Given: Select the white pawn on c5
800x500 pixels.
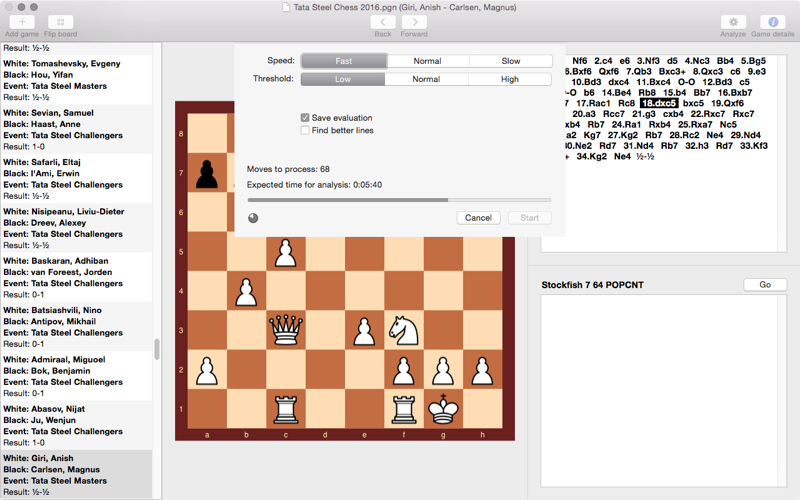Looking at the screenshot, I should [x=286, y=253].
